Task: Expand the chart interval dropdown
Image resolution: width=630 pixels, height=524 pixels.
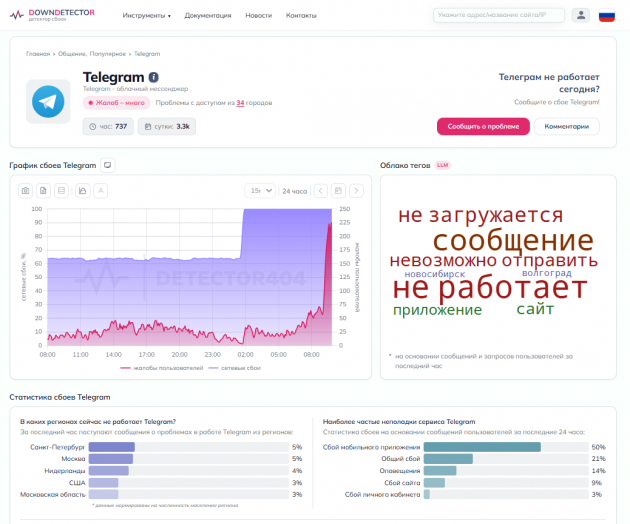Action: [259, 190]
